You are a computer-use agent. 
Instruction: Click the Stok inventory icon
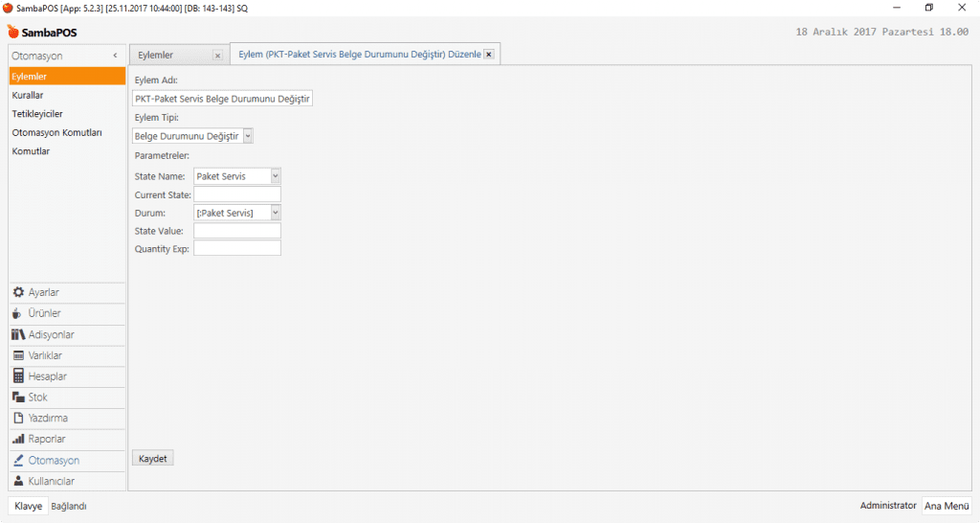click(18, 398)
